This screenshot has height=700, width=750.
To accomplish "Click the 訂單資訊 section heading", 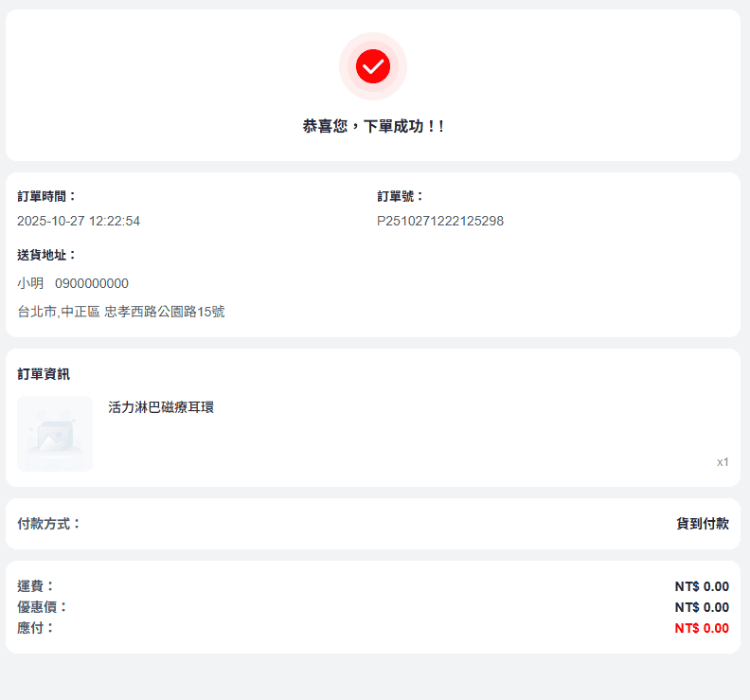I will coord(44,374).
